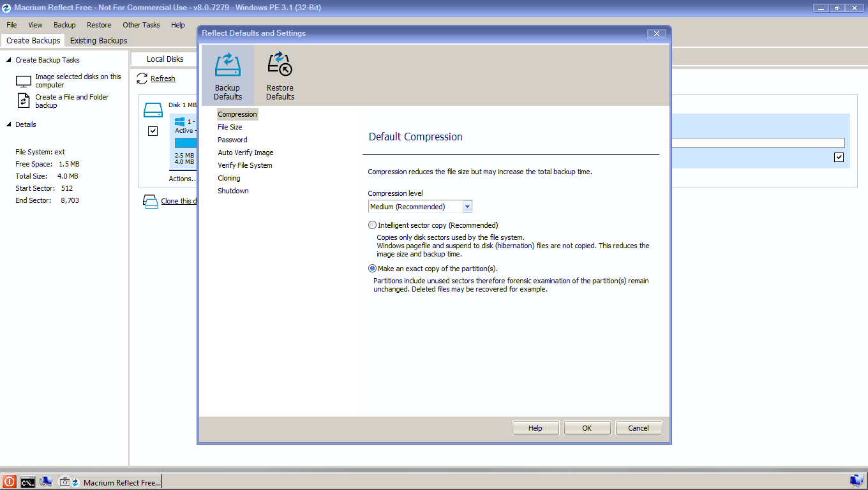Open the Actions... menu under the partition
Viewport: 868px width, 490px height.
pos(182,179)
